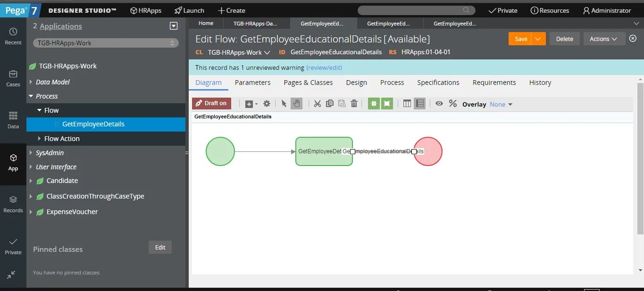Viewport: 644px width, 291px height.
Task: Toggle fit to screen green icon
Action: (x=387, y=104)
